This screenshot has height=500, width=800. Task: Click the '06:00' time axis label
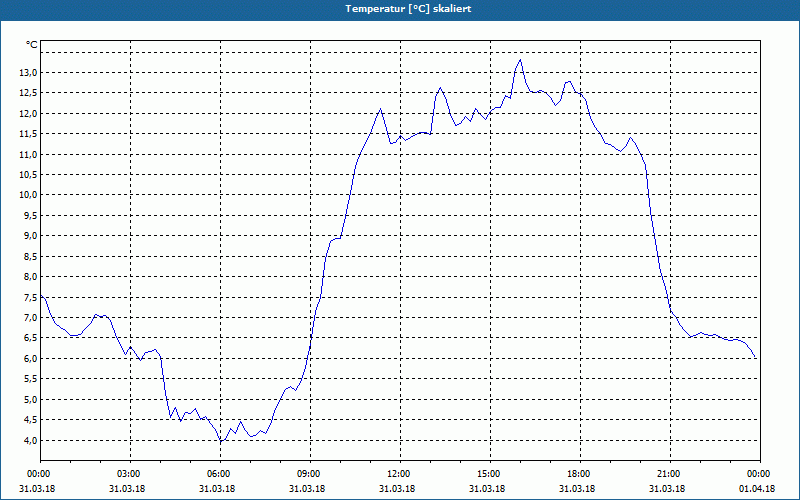(217, 474)
